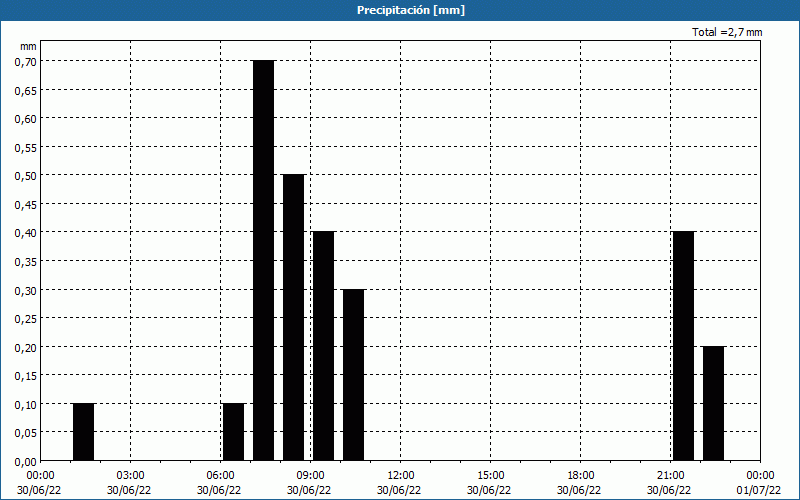Click the mm unit label above y-axis

(29, 47)
